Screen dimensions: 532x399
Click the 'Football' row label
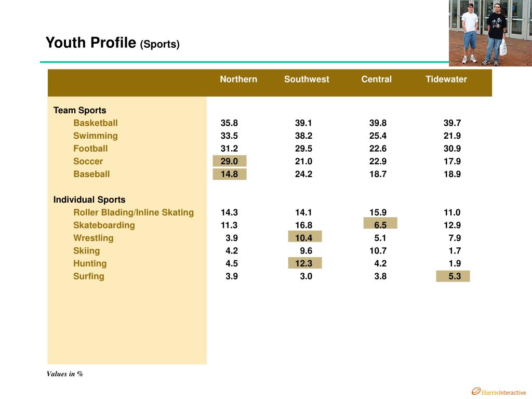[90, 149]
